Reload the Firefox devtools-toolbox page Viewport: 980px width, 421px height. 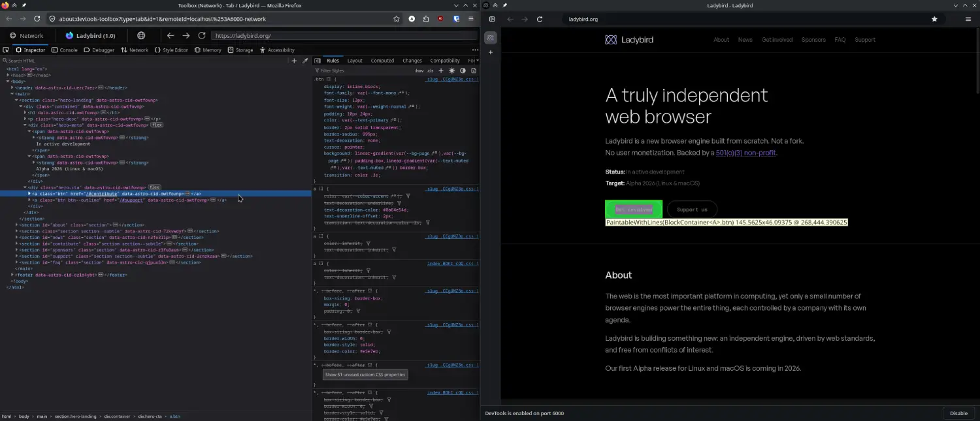coord(37,19)
